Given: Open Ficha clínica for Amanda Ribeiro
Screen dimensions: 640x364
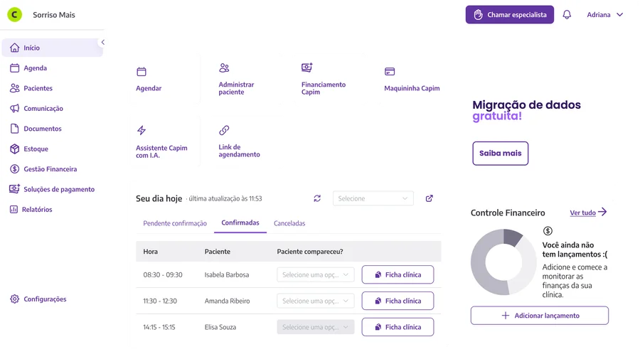Looking at the screenshot, I should [x=398, y=301].
